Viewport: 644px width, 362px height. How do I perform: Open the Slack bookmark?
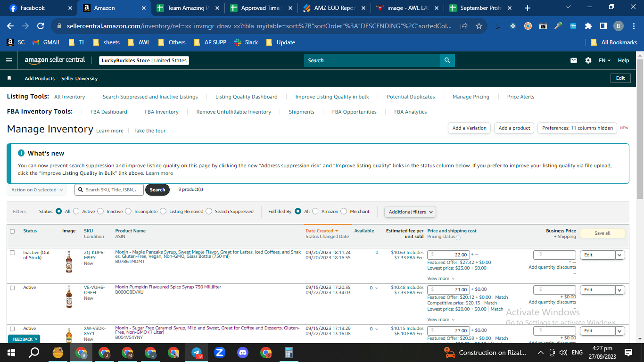[x=246, y=42]
